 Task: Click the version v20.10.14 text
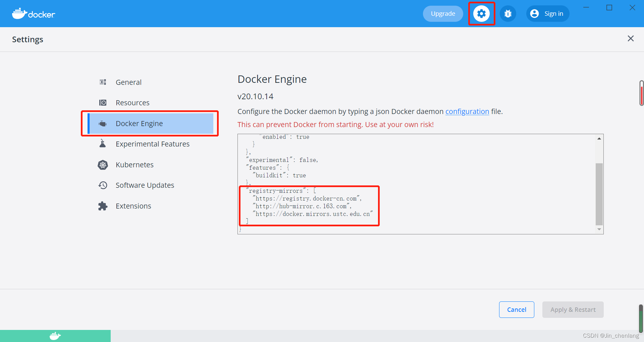point(255,97)
